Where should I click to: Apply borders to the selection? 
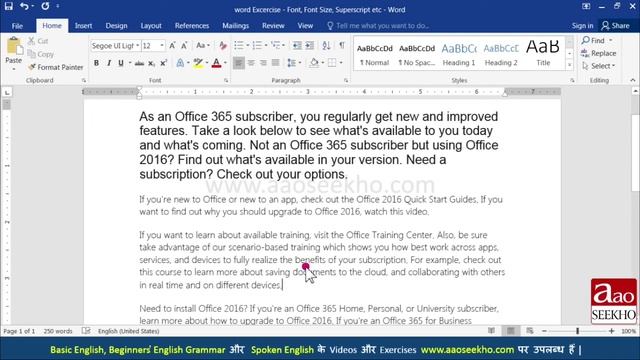point(332,63)
